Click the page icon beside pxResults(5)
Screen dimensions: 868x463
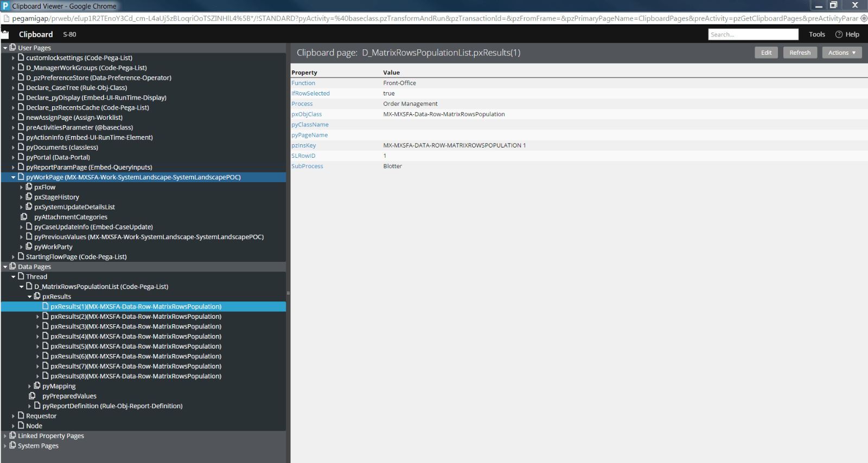point(46,346)
